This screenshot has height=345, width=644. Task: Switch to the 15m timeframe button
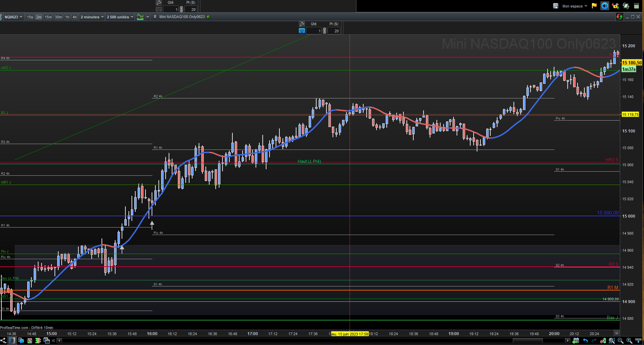pos(48,17)
